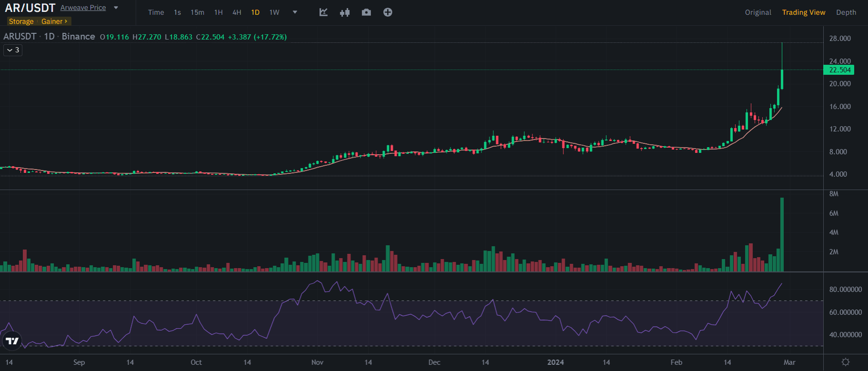Select the Time line chart view

point(156,12)
